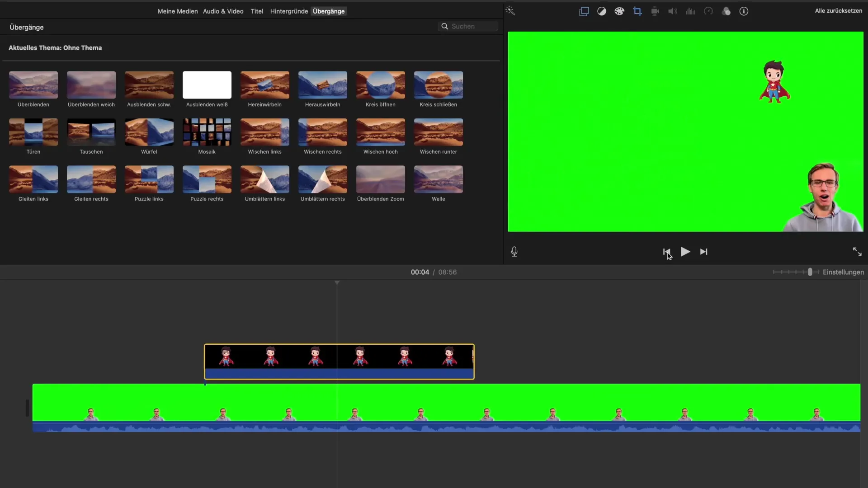Select the cropping tool icon
This screenshot has height=488, width=868.
click(x=637, y=11)
